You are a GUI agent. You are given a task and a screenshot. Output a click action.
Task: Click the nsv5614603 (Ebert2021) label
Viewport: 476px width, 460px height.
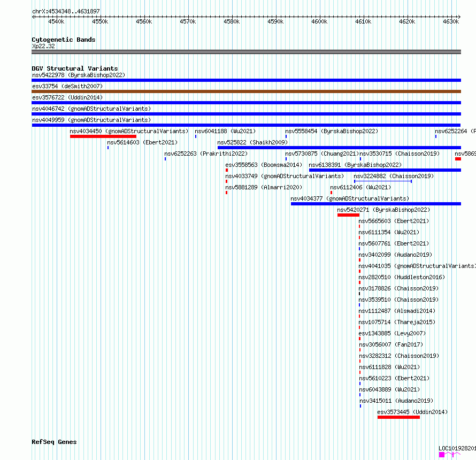(x=142, y=142)
